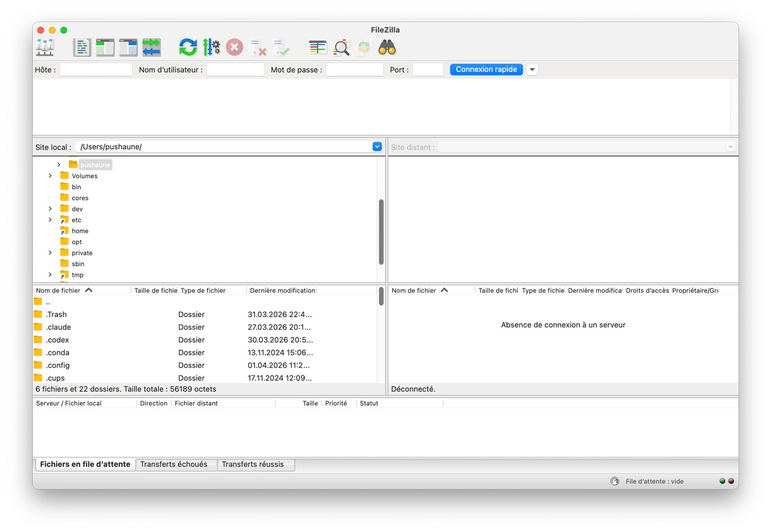771x532 pixels.
Task: Select the parent directory '..' entry
Action: coord(205,302)
